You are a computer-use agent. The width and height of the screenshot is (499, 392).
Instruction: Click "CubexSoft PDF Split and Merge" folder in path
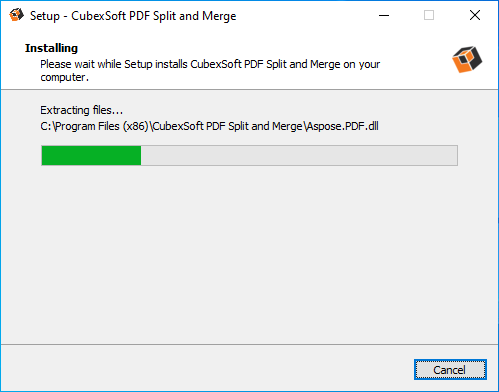tap(228, 126)
